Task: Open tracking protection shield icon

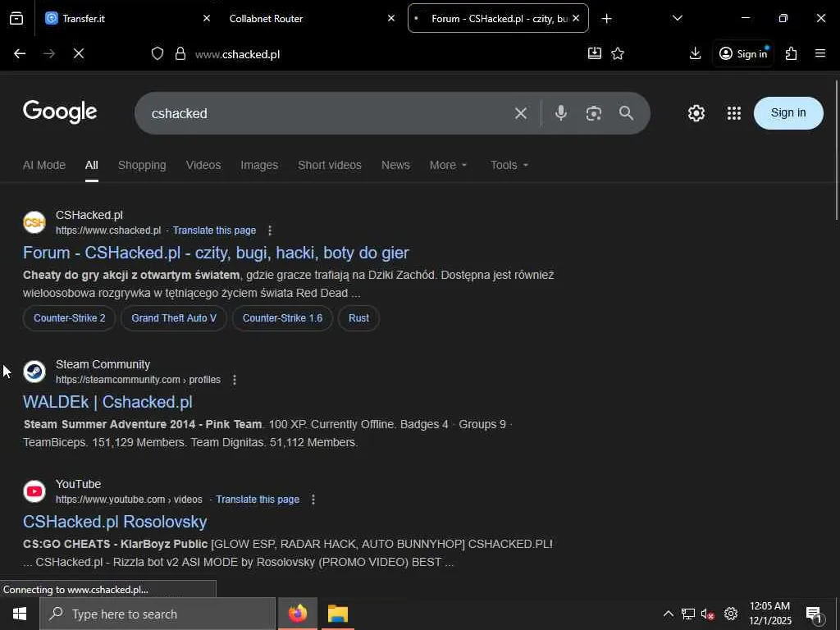Action: point(157,53)
